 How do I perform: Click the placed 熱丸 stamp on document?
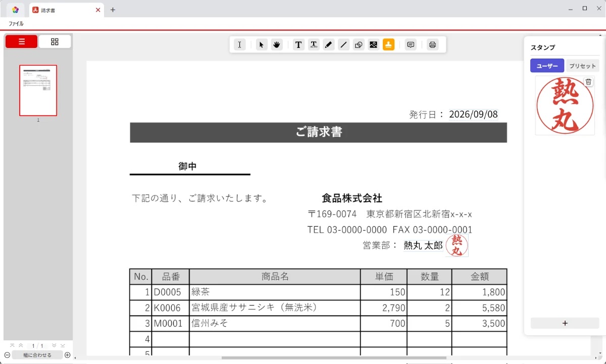coord(457,245)
